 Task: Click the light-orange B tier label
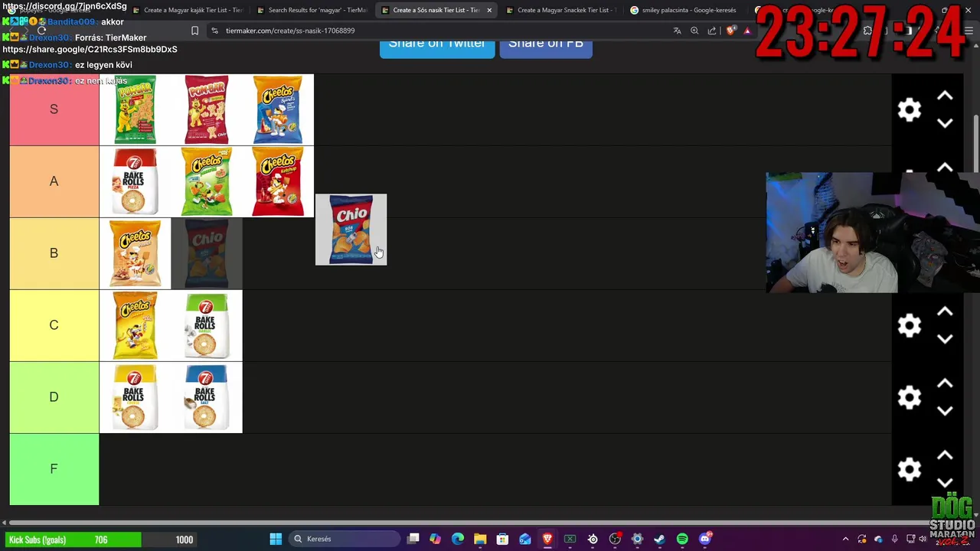[54, 253]
